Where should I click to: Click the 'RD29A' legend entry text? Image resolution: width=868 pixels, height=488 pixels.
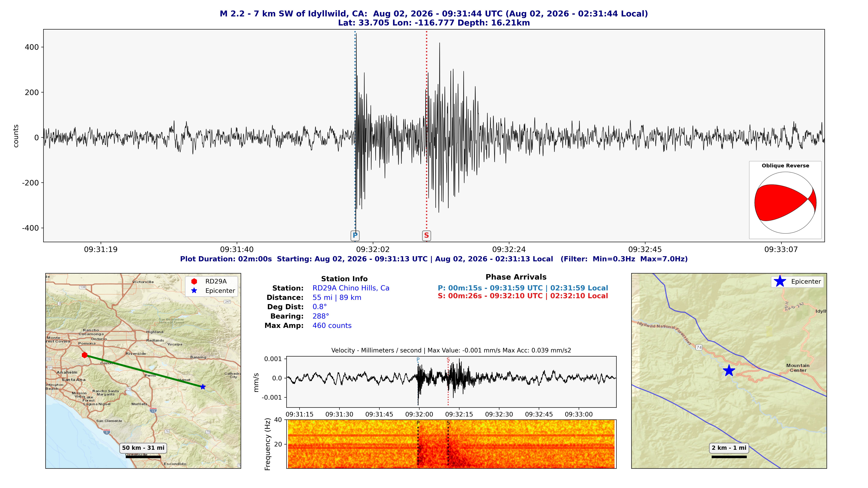pyautogui.click(x=216, y=281)
